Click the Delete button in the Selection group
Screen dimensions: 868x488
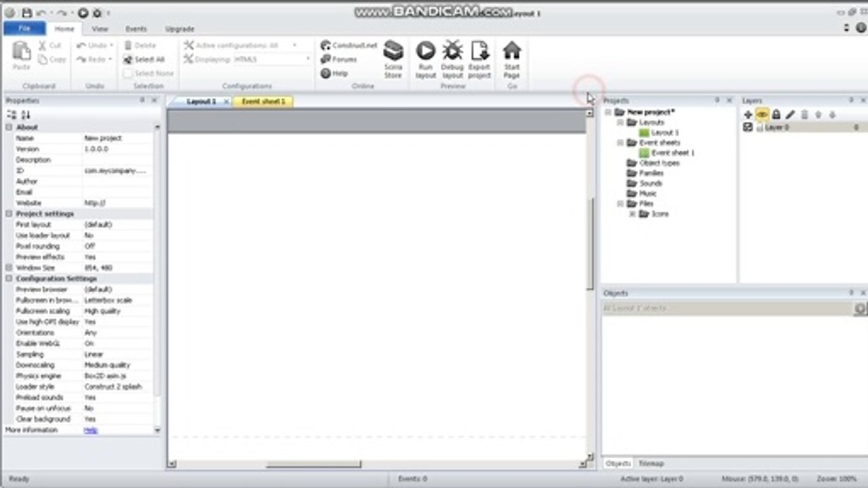[x=140, y=45]
